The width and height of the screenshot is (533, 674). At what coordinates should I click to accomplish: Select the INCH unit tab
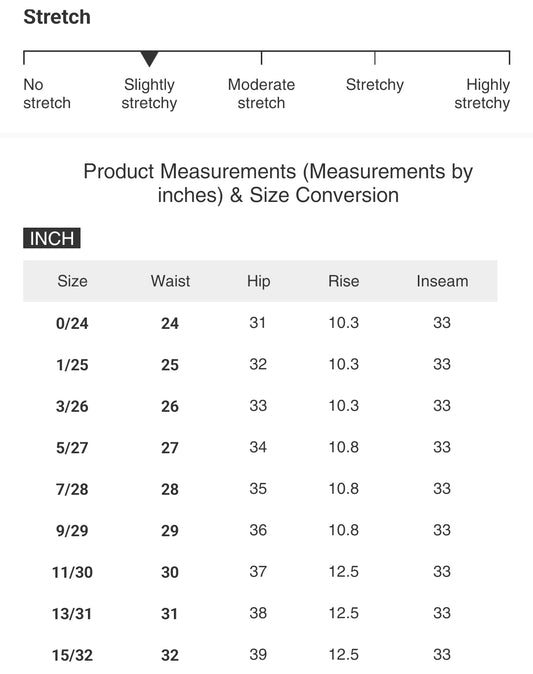52,238
